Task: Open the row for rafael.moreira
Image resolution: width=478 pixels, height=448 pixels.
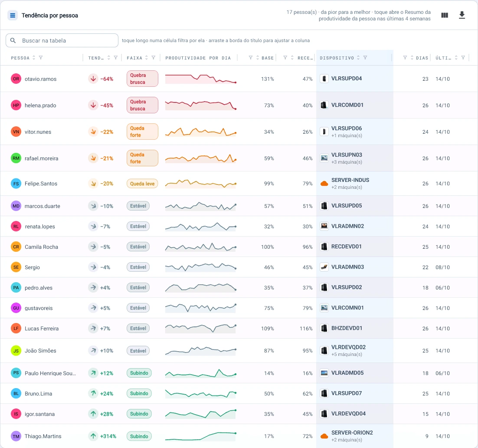Action: click(x=239, y=158)
